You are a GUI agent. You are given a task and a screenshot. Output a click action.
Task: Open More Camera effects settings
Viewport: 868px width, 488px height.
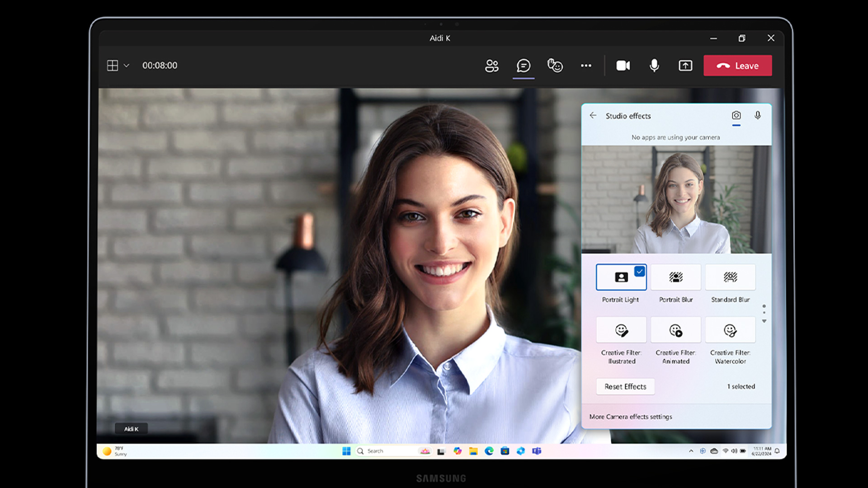pos(631,417)
